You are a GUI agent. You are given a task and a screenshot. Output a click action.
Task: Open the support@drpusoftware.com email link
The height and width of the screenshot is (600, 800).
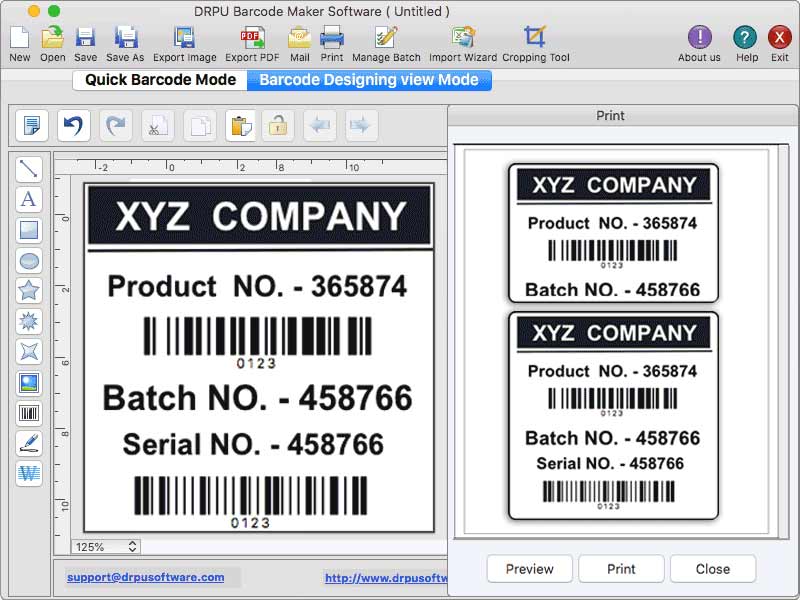(x=145, y=577)
